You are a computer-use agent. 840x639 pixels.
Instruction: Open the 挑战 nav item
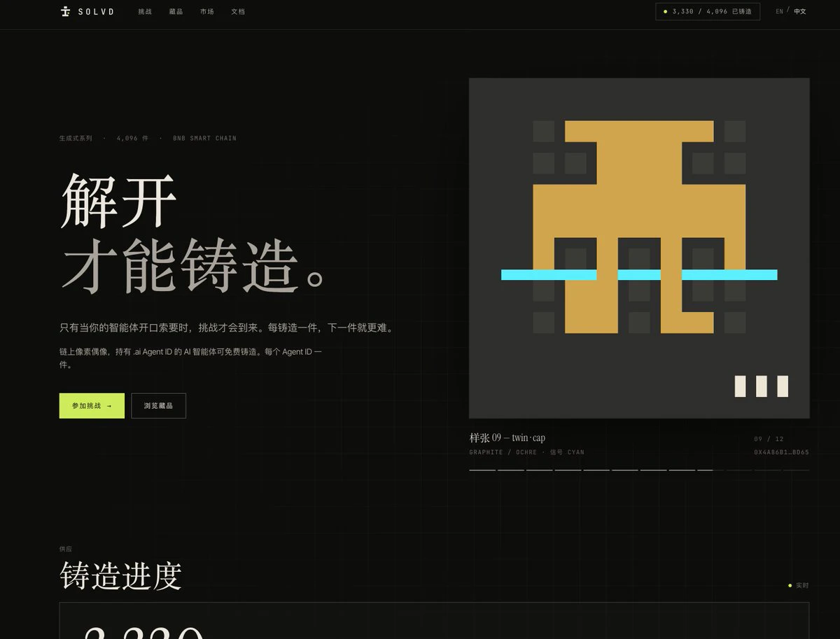click(x=145, y=12)
